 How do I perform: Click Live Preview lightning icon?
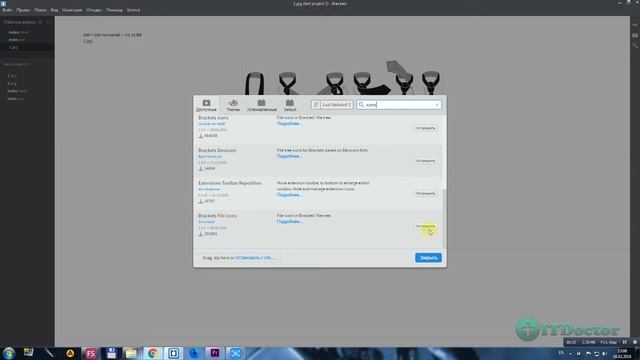[635, 25]
